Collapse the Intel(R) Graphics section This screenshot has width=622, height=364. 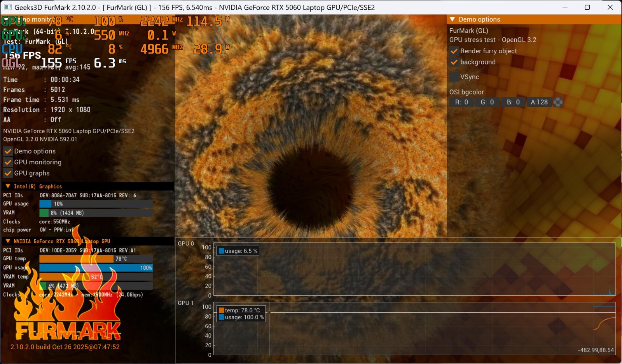pyautogui.click(x=8, y=186)
